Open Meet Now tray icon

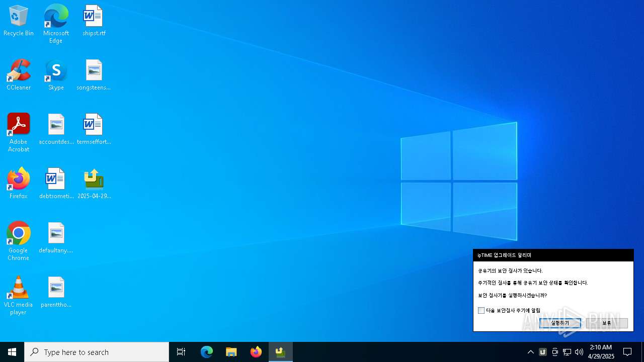(x=555, y=352)
